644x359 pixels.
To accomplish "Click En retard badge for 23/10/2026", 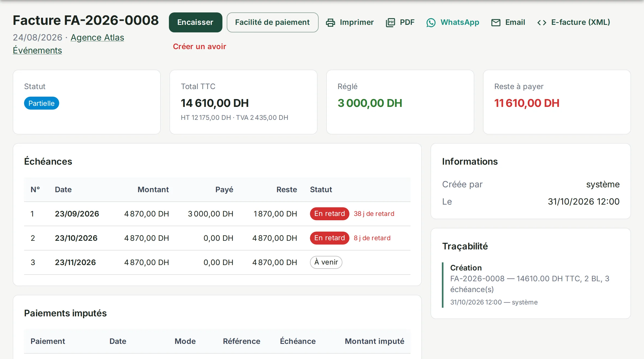I will (x=329, y=238).
